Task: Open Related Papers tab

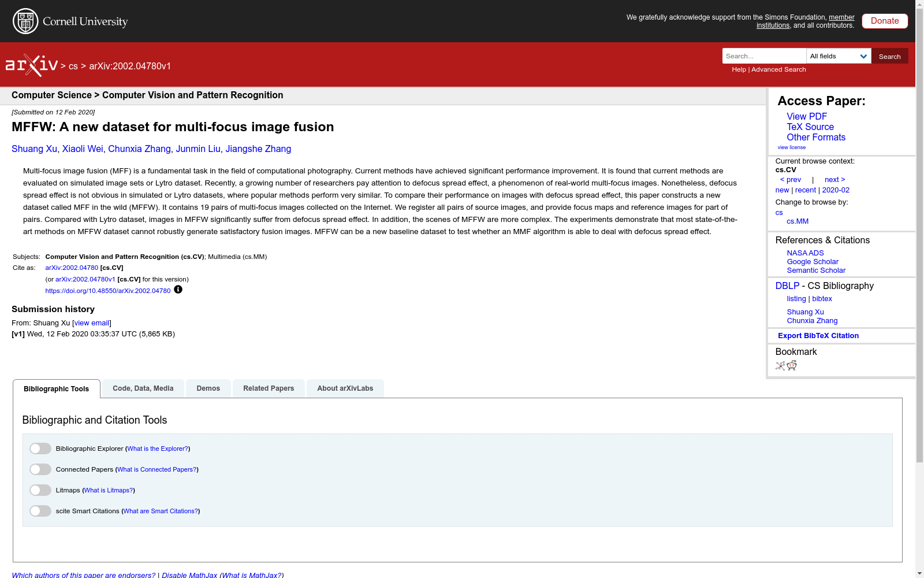Action: 269,388
